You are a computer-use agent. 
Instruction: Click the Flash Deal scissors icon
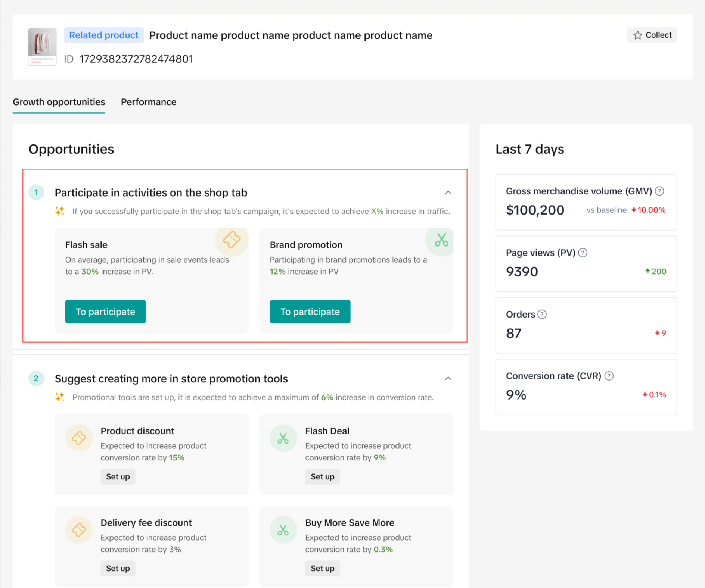pos(283,438)
